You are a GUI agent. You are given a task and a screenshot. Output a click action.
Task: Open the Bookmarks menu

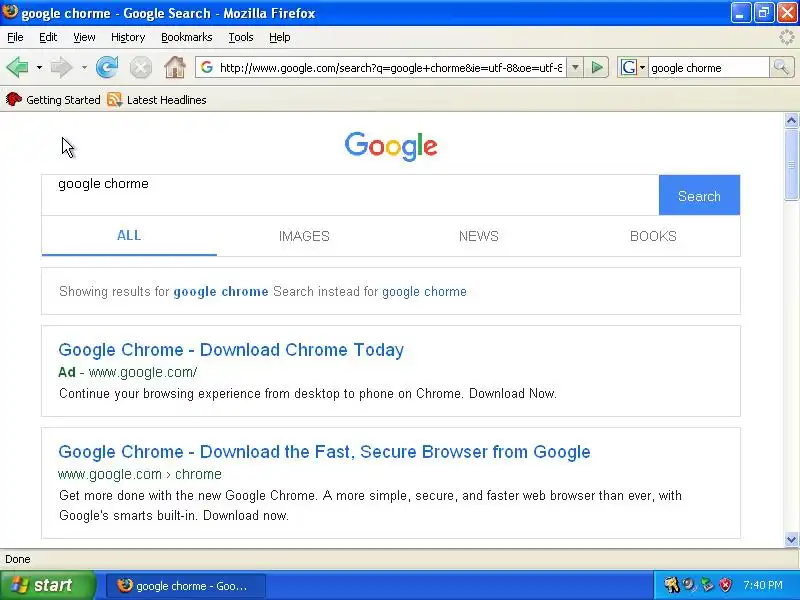187,37
